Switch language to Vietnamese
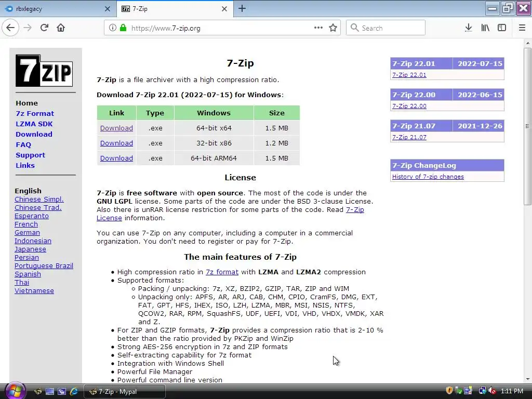 (34, 291)
